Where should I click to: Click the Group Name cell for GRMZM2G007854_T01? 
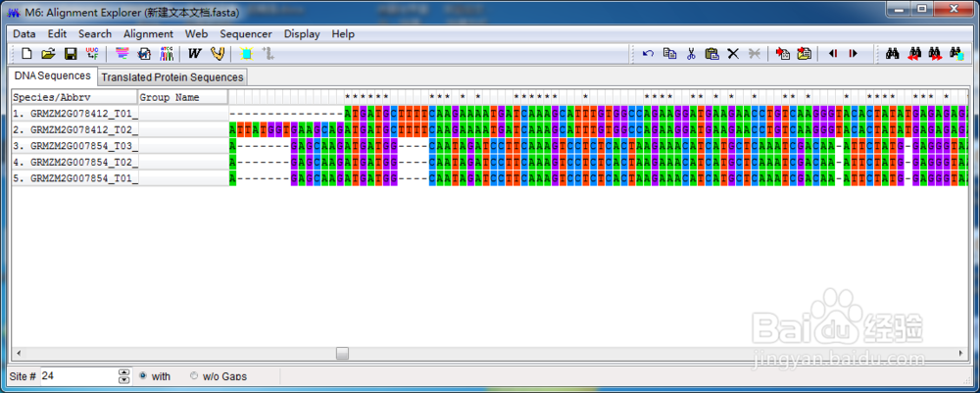(x=183, y=178)
